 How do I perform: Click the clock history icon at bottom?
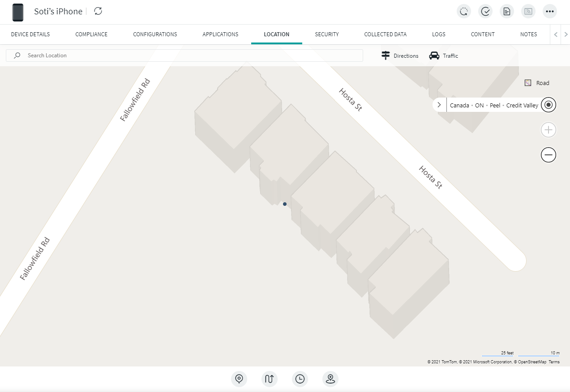point(300,379)
